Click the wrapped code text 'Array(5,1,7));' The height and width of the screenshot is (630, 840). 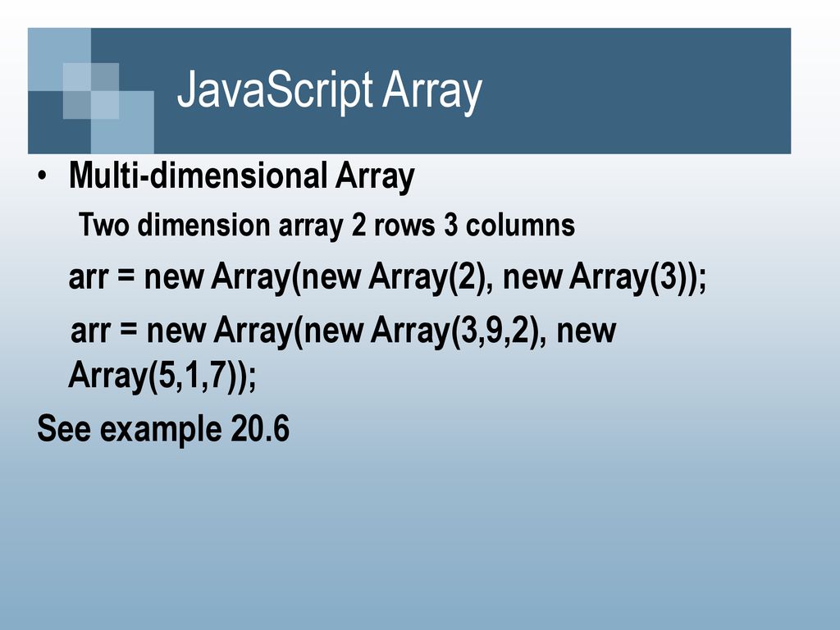click(162, 376)
